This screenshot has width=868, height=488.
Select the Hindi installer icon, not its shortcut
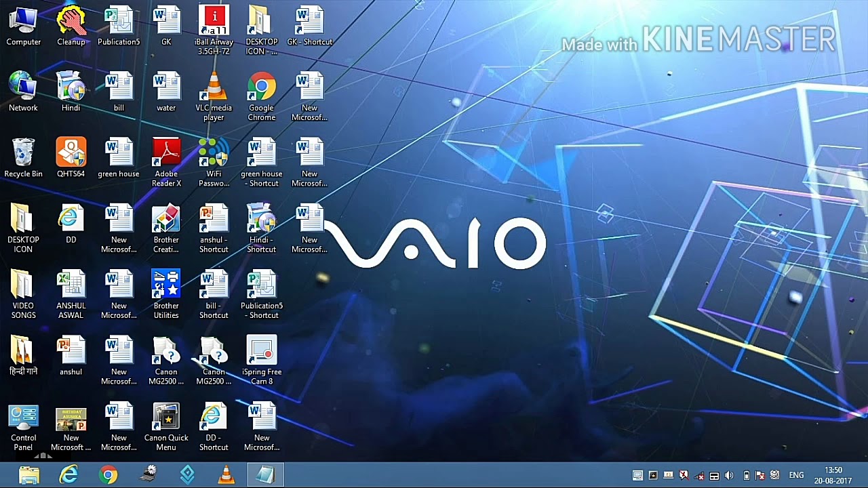(x=71, y=92)
